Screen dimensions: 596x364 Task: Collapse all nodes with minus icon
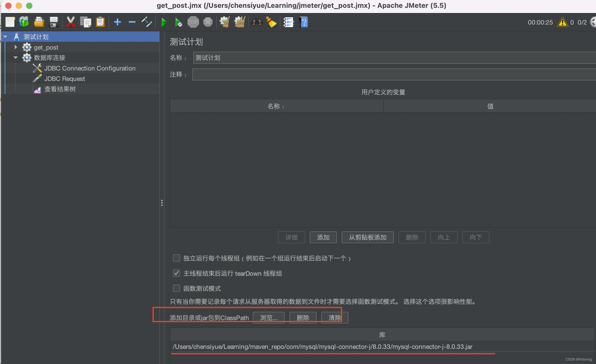tap(132, 22)
